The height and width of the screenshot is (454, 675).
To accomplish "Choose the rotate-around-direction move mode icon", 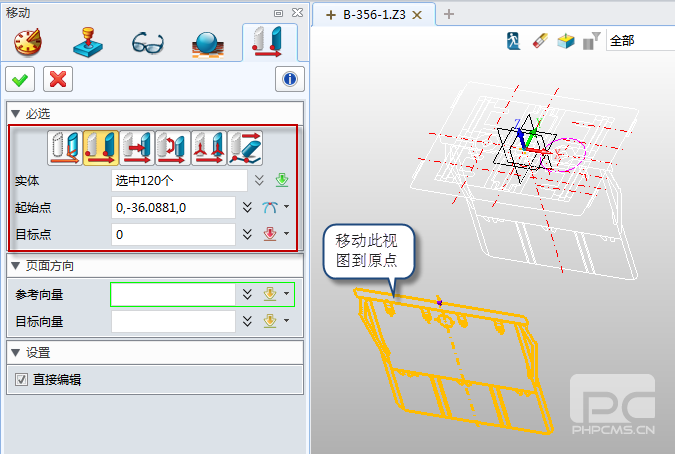I will 173,148.
